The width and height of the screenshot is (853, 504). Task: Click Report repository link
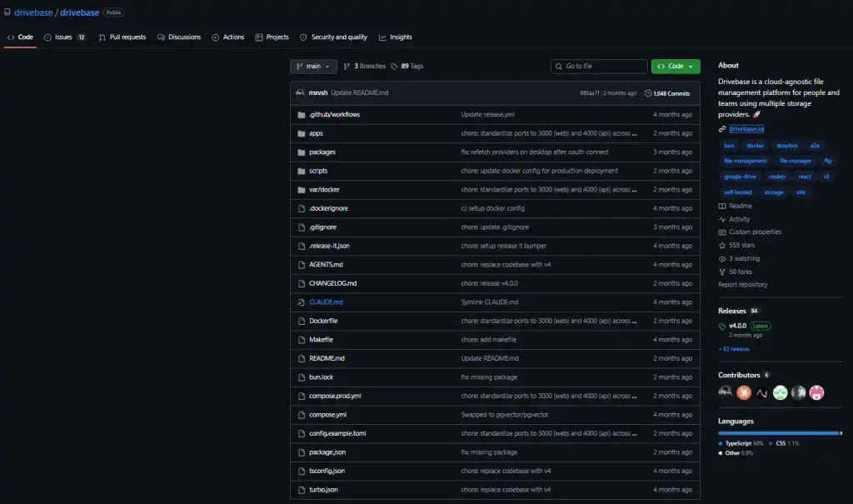(742, 285)
